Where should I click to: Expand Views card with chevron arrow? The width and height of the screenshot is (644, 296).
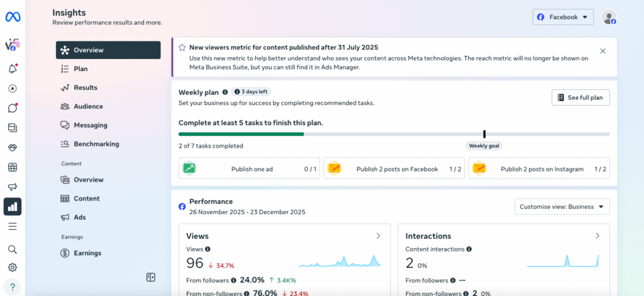378,236
